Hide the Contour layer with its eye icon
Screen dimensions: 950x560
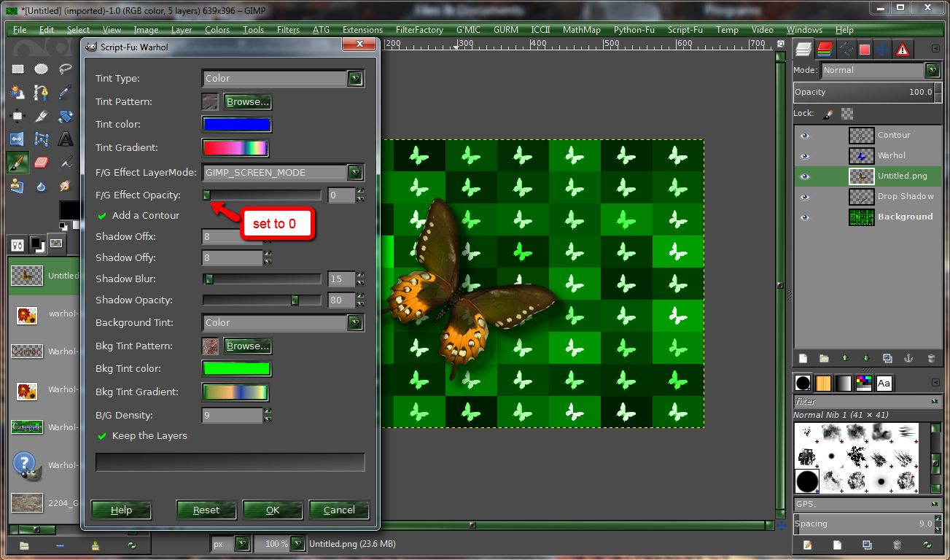804,136
